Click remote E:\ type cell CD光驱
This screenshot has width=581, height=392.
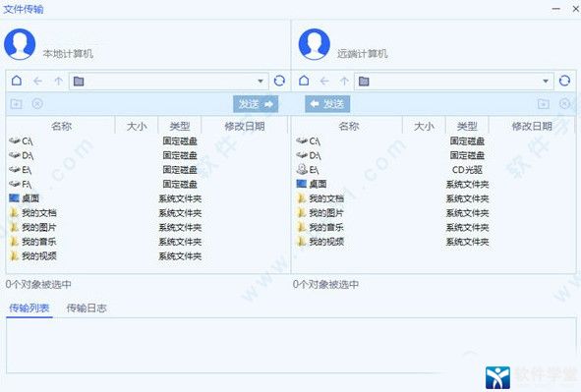point(467,170)
